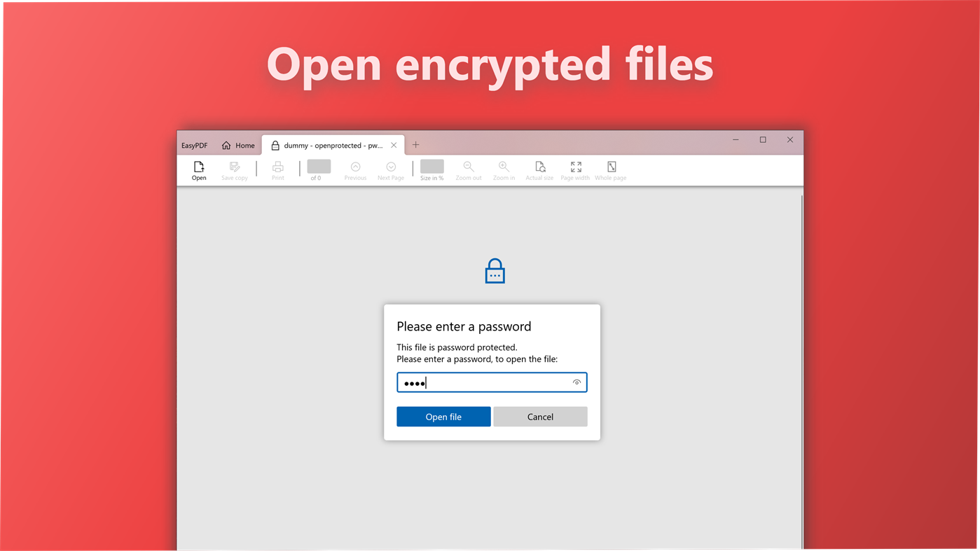Select the Whole page view icon
Image resolution: width=980 pixels, height=551 pixels.
pyautogui.click(x=612, y=167)
